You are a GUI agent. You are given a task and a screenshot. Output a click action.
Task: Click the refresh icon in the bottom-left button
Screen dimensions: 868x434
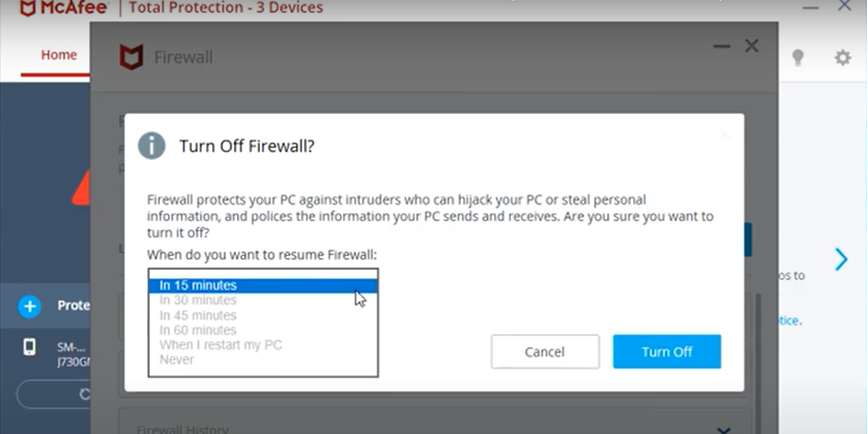[85, 395]
